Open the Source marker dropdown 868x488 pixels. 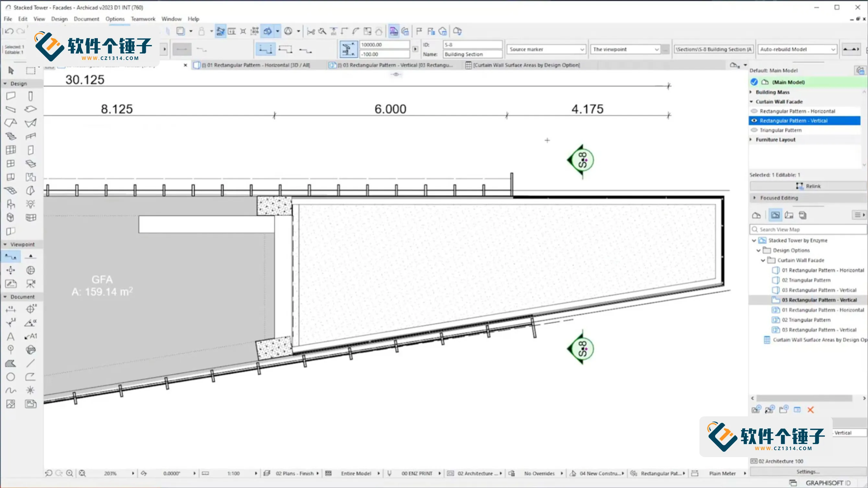(x=546, y=49)
